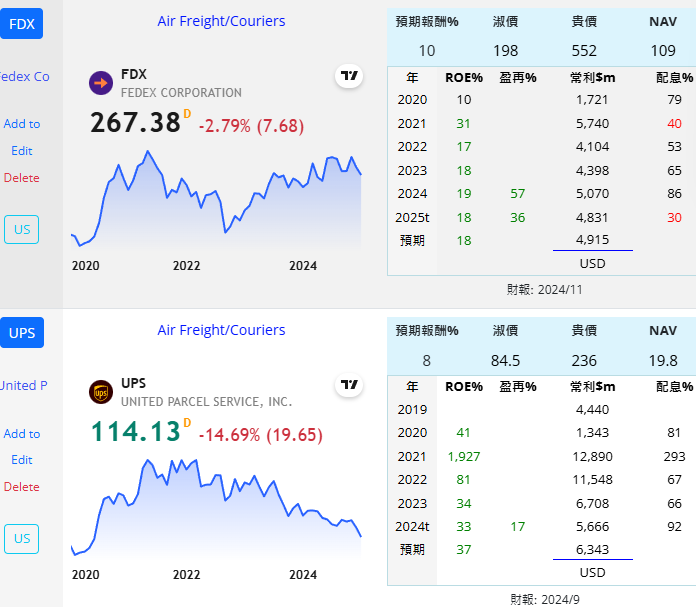Open the Fedex Co company link
The image size is (696, 607).
point(25,76)
